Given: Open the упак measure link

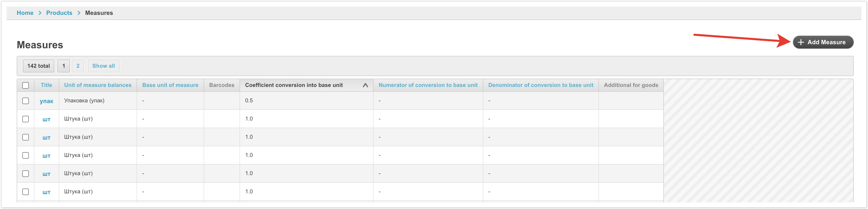Looking at the screenshot, I should coord(47,101).
